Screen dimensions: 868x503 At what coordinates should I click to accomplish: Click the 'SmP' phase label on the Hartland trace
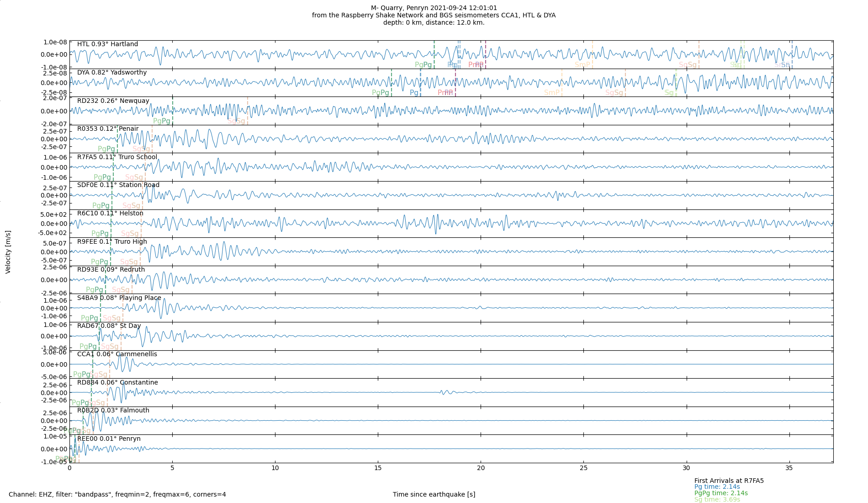[582, 64]
